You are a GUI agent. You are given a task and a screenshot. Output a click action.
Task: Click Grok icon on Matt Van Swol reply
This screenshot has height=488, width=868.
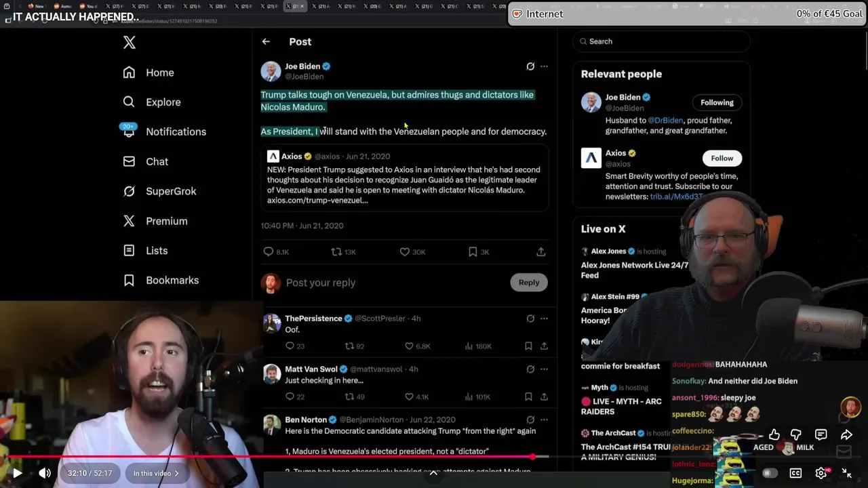pyautogui.click(x=530, y=369)
